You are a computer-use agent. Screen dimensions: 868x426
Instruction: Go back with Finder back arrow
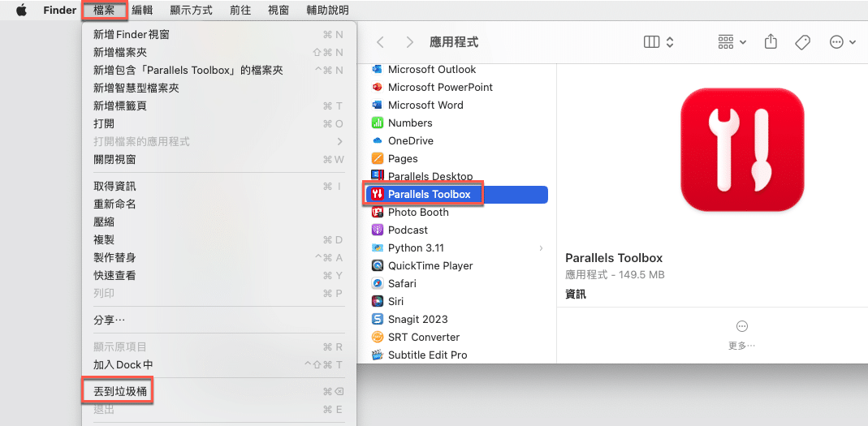380,42
